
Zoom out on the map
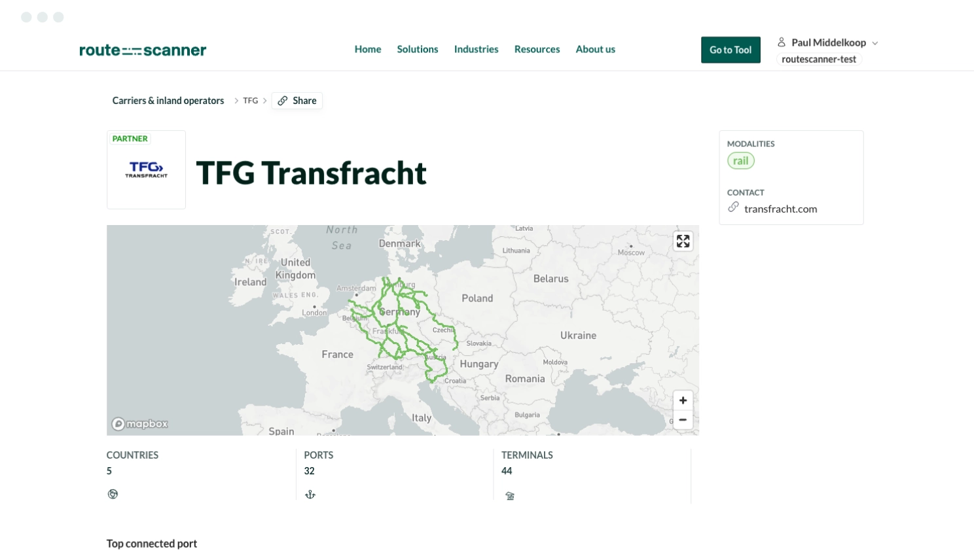tap(683, 420)
